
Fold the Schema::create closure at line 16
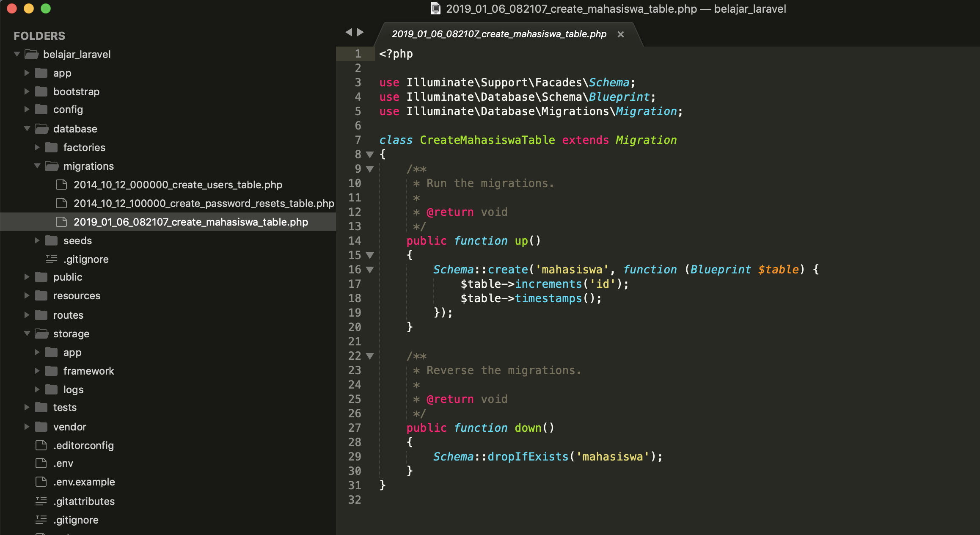point(370,270)
